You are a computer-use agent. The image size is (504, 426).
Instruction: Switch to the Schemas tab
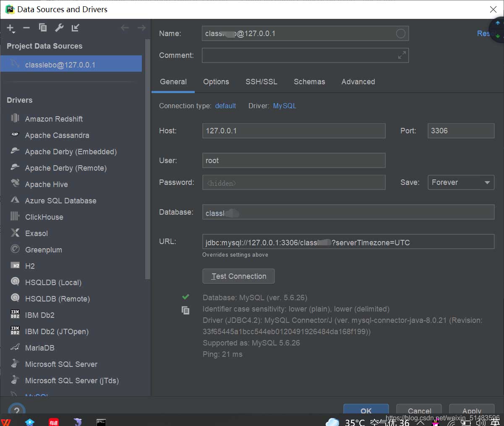tap(309, 82)
